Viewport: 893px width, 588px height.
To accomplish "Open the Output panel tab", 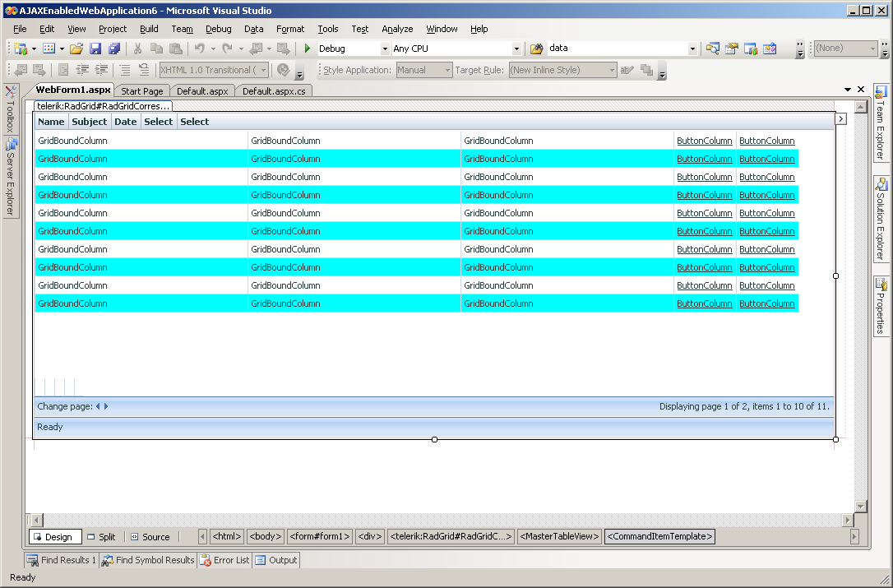I will 276,560.
